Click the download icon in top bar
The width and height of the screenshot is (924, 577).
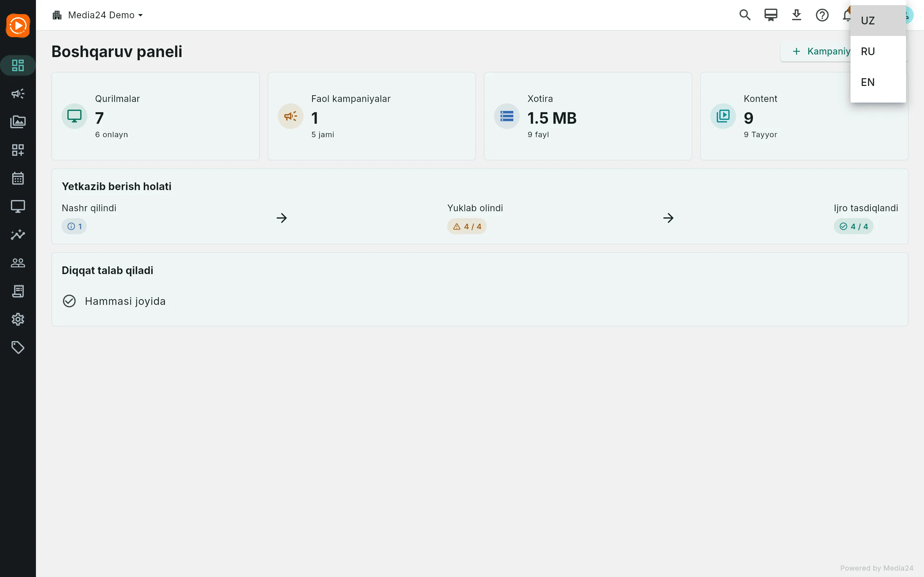(x=797, y=15)
